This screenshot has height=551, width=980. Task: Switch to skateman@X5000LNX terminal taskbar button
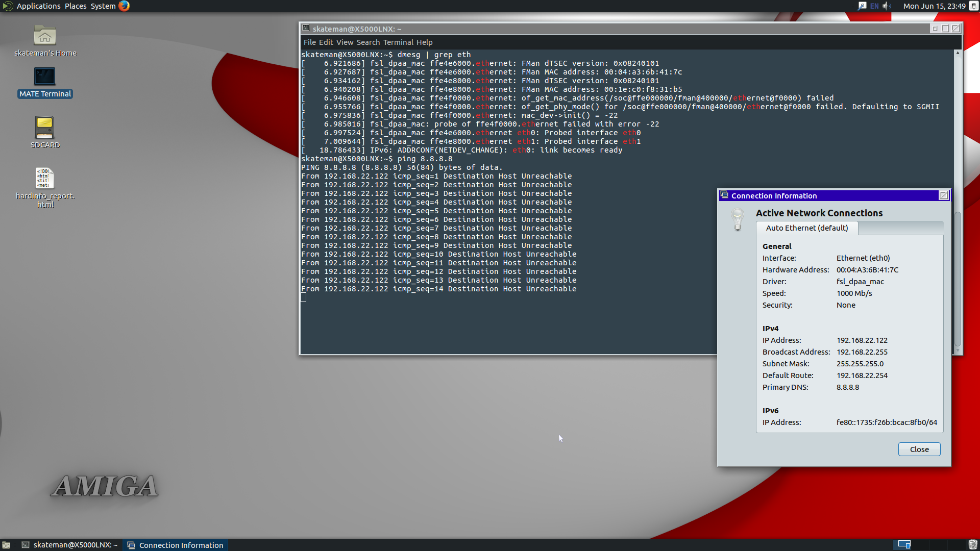coord(70,545)
